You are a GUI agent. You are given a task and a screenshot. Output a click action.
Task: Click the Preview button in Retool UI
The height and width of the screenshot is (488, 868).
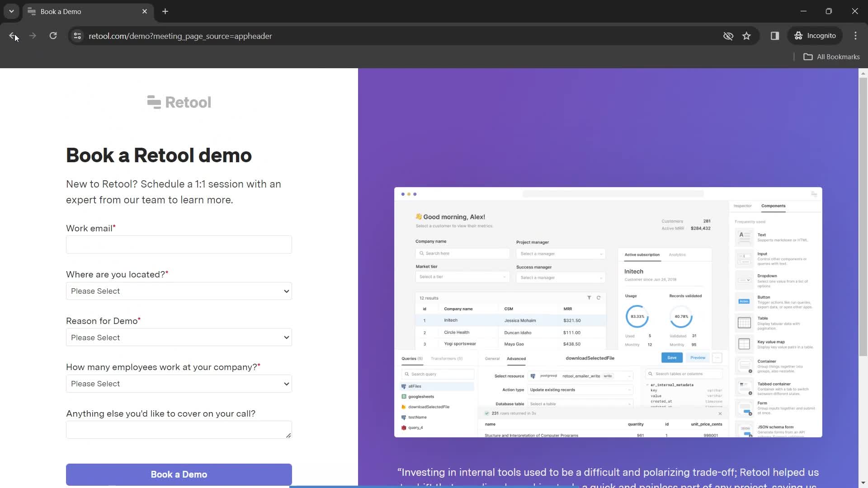[698, 358]
